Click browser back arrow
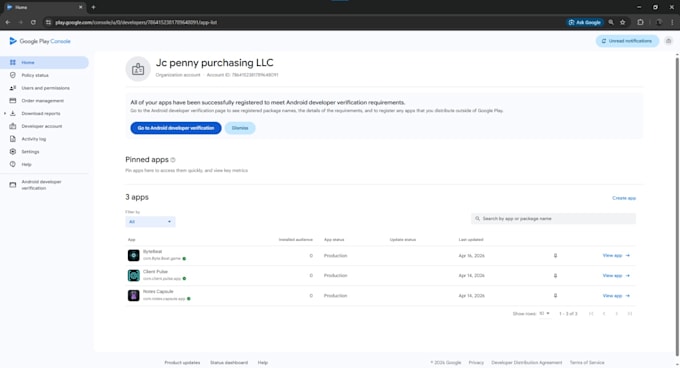This screenshot has height=368, width=680. coord(8,22)
